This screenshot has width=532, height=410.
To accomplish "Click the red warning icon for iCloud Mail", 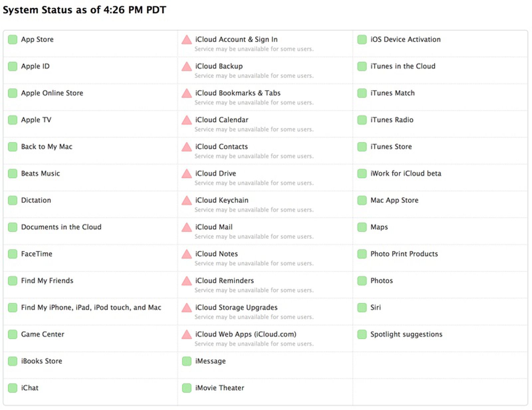I will point(187,228).
